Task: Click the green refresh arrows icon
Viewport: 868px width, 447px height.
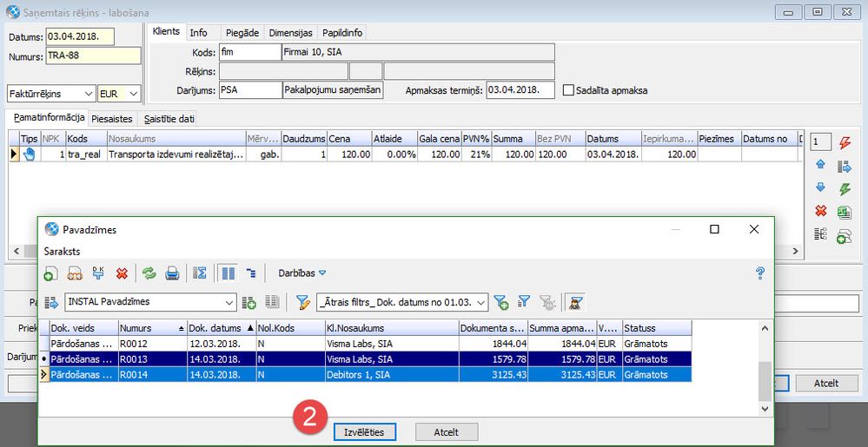Action: tap(149, 273)
